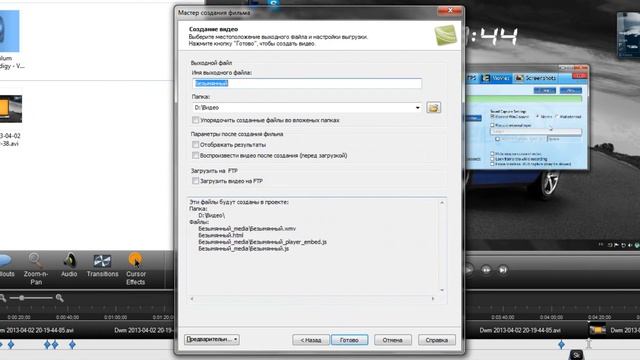The image size is (640, 360).
Task: Click the timeline zoom-in magnifier icon
Action: (60, 298)
